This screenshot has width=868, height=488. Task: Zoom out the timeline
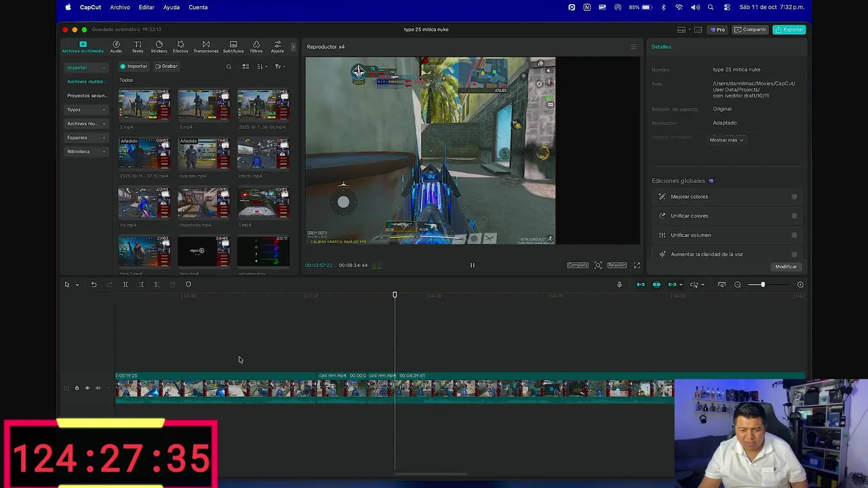pos(738,285)
